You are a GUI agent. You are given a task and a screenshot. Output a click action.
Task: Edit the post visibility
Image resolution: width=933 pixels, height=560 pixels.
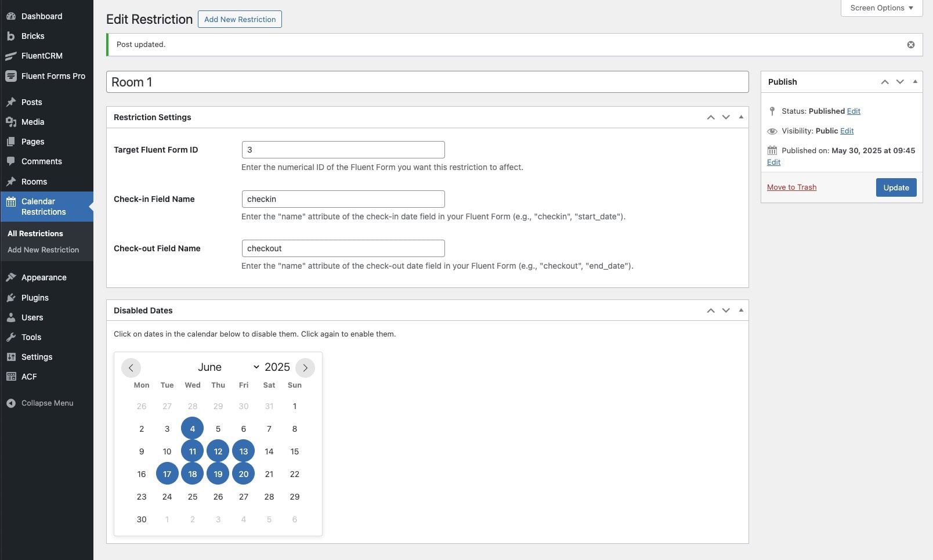pos(847,131)
